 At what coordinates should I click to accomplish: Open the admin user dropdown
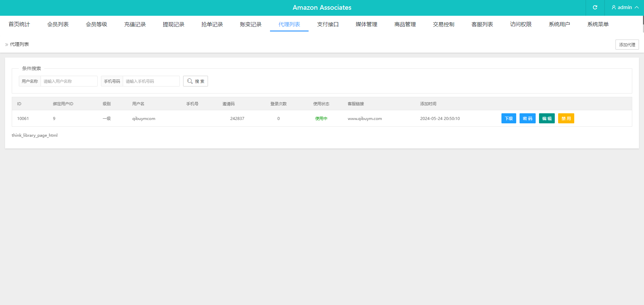click(x=625, y=7)
